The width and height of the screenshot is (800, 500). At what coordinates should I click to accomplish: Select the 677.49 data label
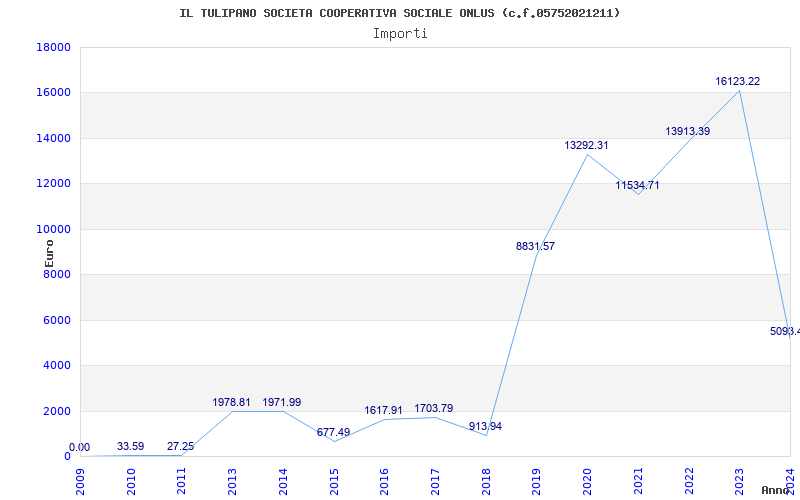[333, 433]
